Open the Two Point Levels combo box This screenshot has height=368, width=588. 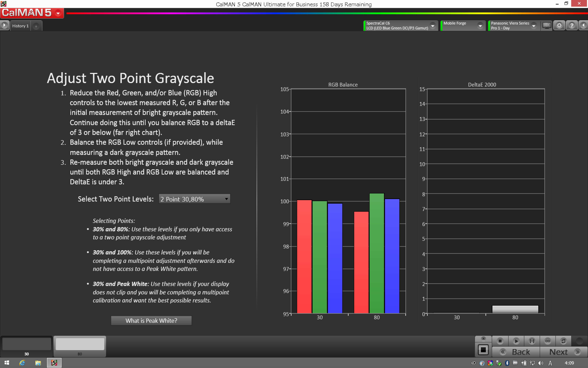point(194,199)
